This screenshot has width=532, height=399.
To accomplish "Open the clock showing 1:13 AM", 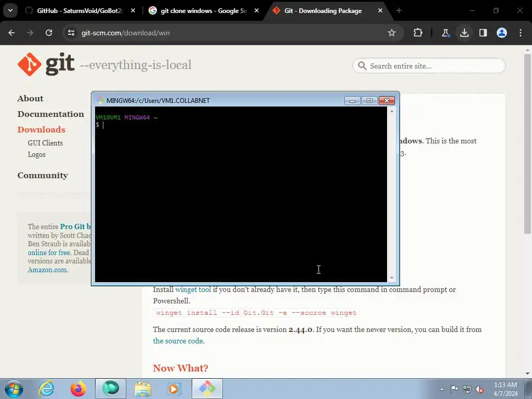I will tap(505, 389).
